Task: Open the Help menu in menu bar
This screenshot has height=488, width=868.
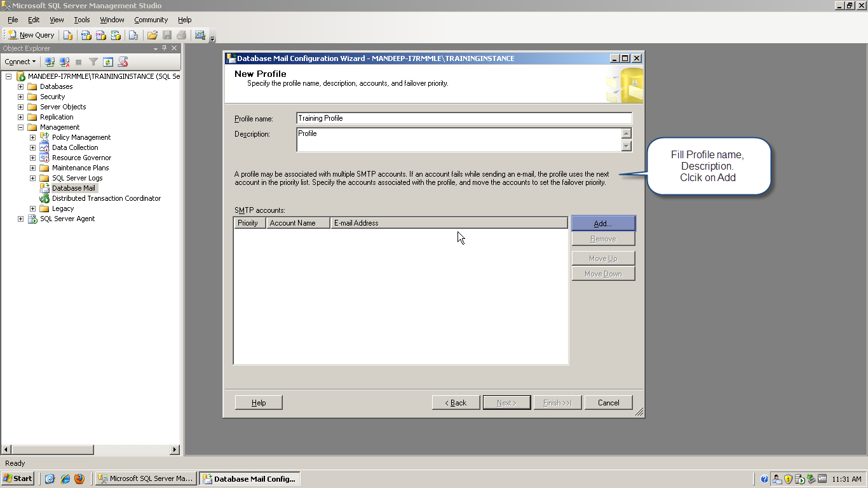Action: (x=184, y=20)
